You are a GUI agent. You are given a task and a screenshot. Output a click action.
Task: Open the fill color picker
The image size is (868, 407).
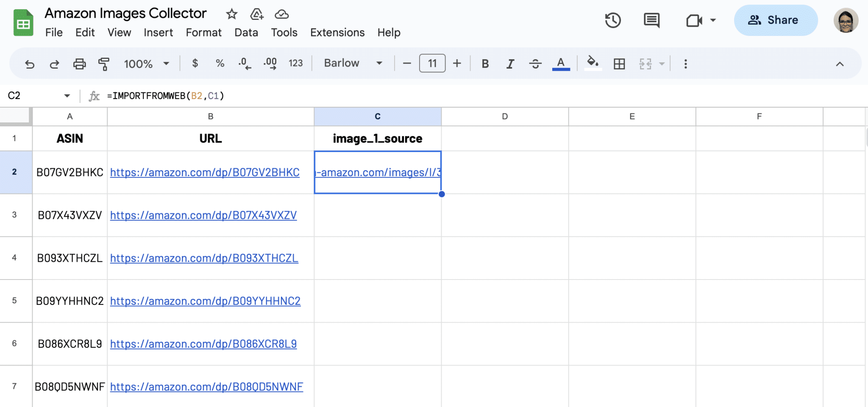point(593,64)
